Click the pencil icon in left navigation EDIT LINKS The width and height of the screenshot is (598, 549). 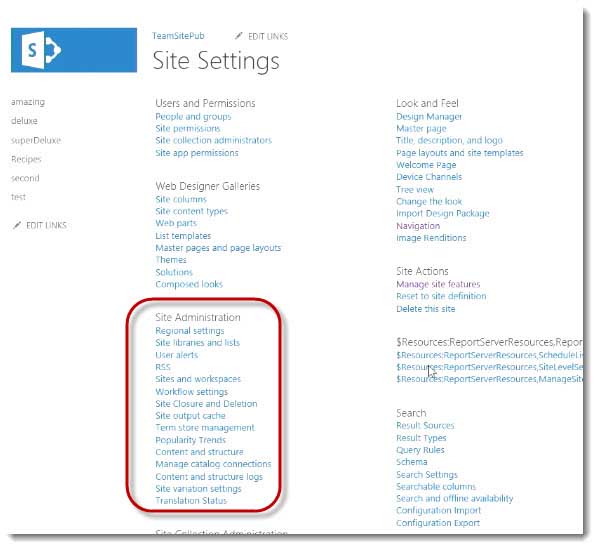[17, 225]
